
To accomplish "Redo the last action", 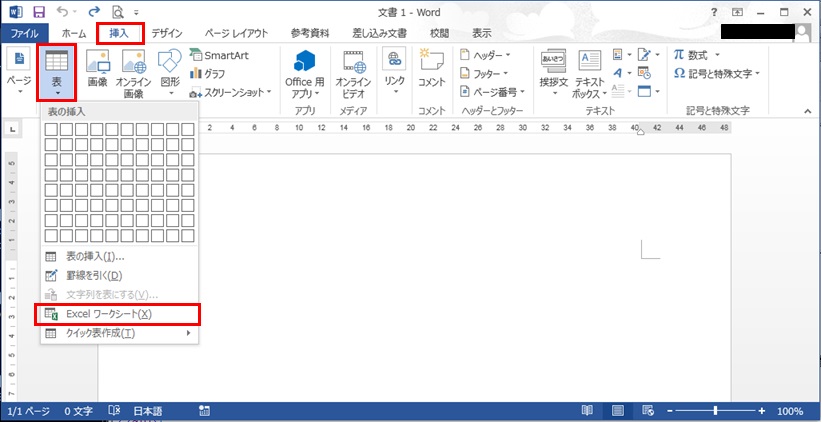I will coord(94,12).
